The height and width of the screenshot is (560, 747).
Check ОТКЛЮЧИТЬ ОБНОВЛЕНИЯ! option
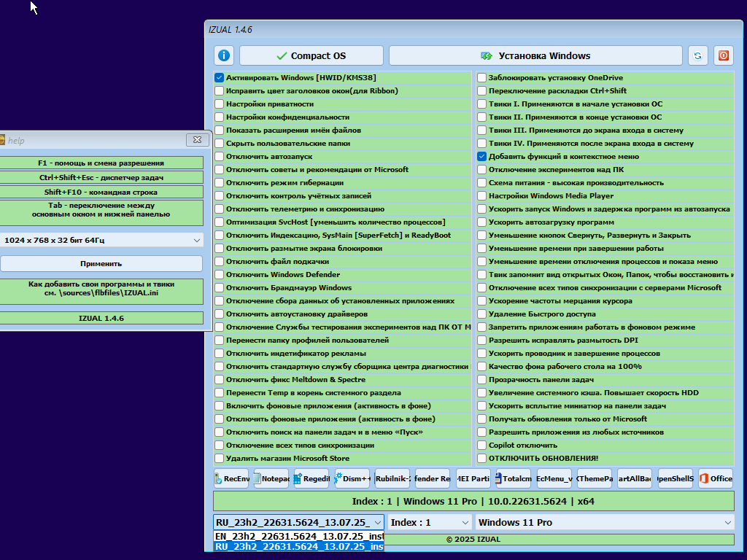pos(481,458)
